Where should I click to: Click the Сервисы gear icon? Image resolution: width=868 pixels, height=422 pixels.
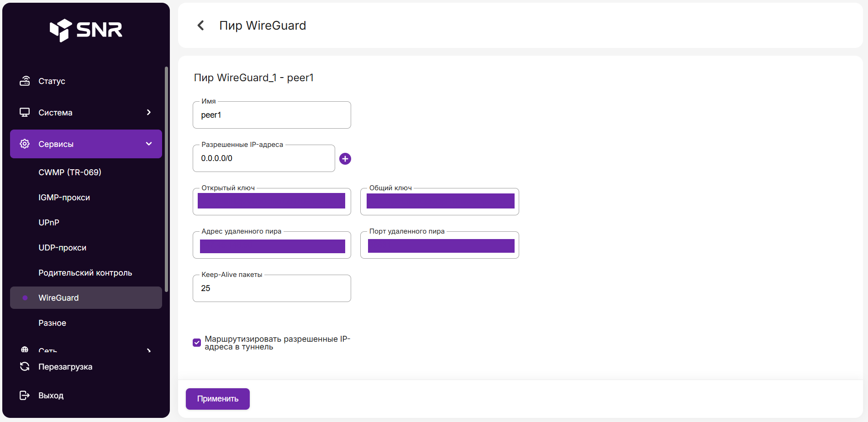point(25,144)
